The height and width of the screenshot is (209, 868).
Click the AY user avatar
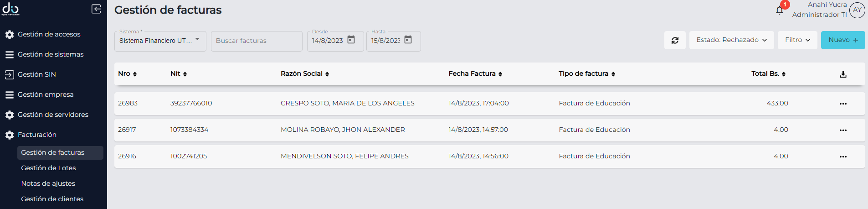(x=857, y=10)
